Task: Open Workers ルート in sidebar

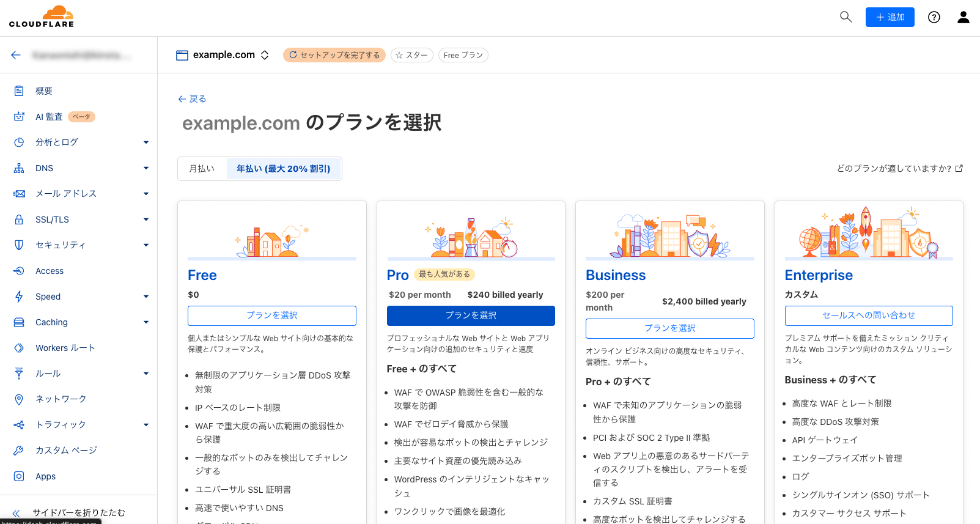Action: (x=65, y=348)
